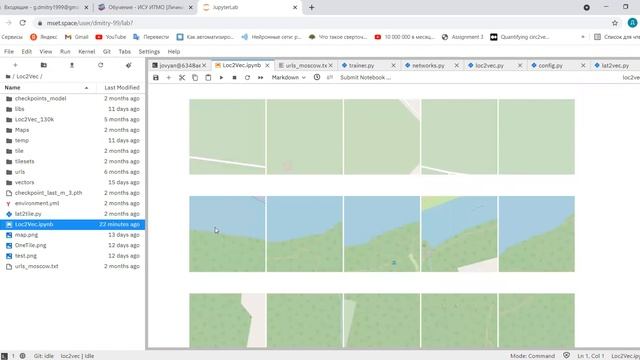
Task: Click Git: idle status bar item
Action: point(44,356)
